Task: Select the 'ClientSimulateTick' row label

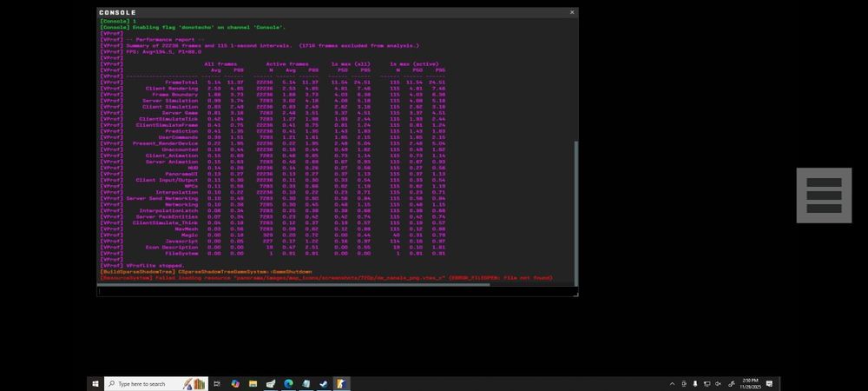Action: point(168,118)
